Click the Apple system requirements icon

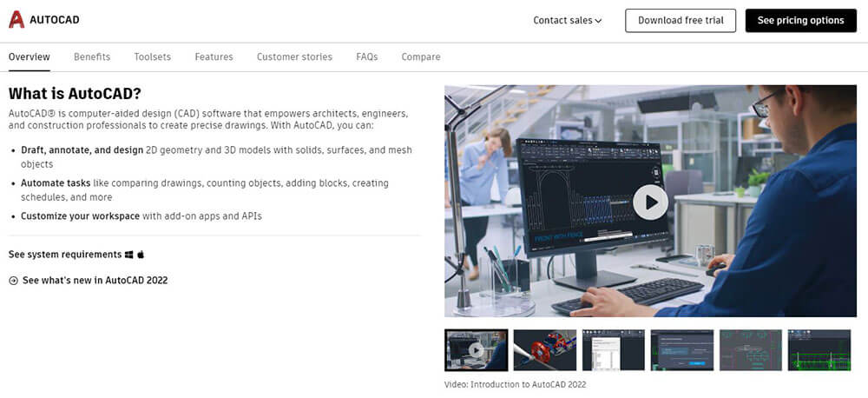(141, 255)
